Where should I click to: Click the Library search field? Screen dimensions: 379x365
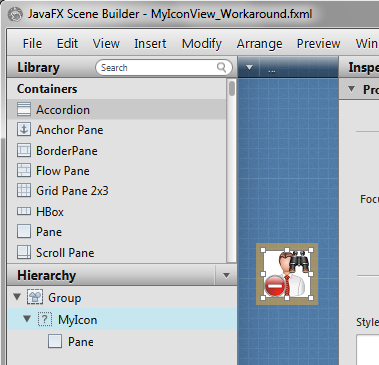pos(164,67)
